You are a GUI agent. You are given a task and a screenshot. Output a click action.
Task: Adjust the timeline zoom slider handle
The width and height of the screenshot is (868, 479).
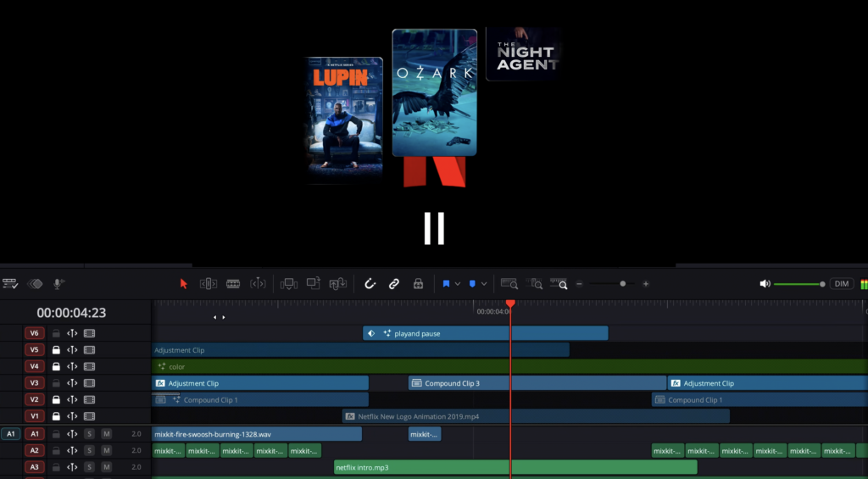[623, 284]
